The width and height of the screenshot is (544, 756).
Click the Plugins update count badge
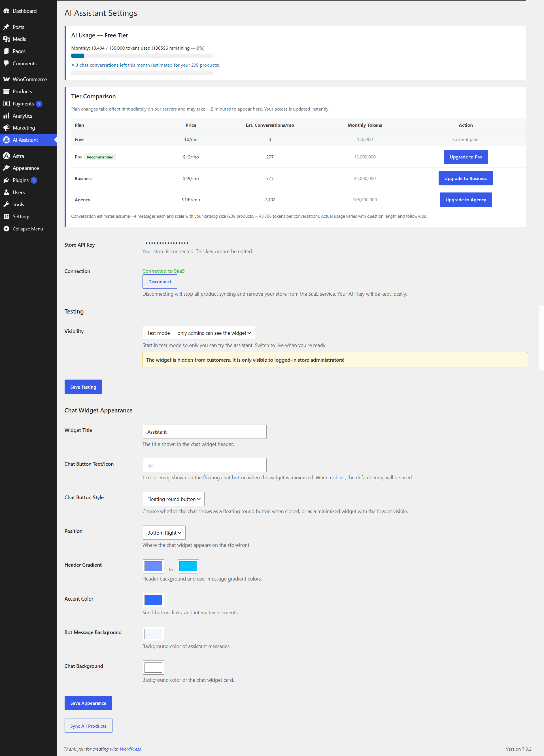point(34,181)
